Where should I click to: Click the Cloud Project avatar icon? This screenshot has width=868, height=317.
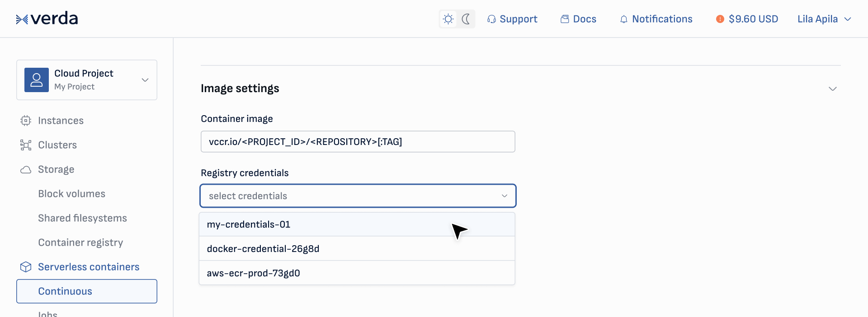(x=37, y=80)
